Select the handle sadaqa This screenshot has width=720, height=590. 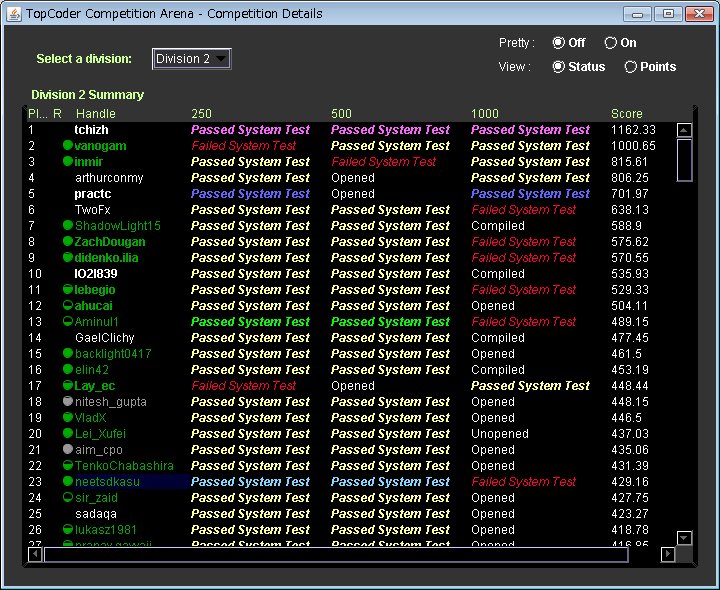[96, 514]
